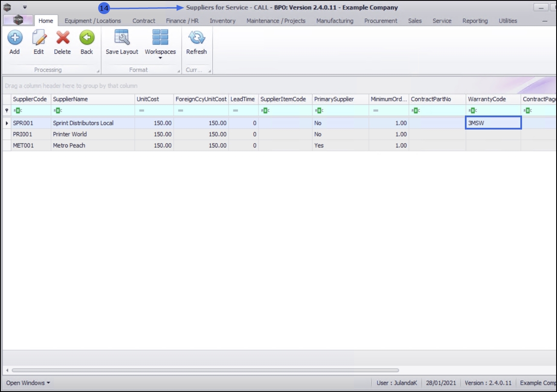Click the horizontal scrollbar under the grid
Image resolution: width=557 pixels, height=392 pixels.
coord(205,370)
